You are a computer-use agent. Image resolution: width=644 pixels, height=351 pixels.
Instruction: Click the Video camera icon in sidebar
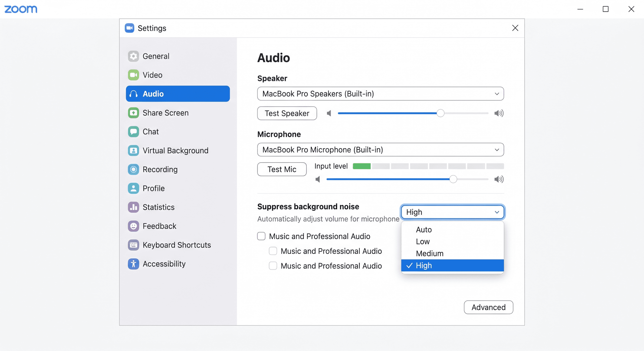click(133, 75)
